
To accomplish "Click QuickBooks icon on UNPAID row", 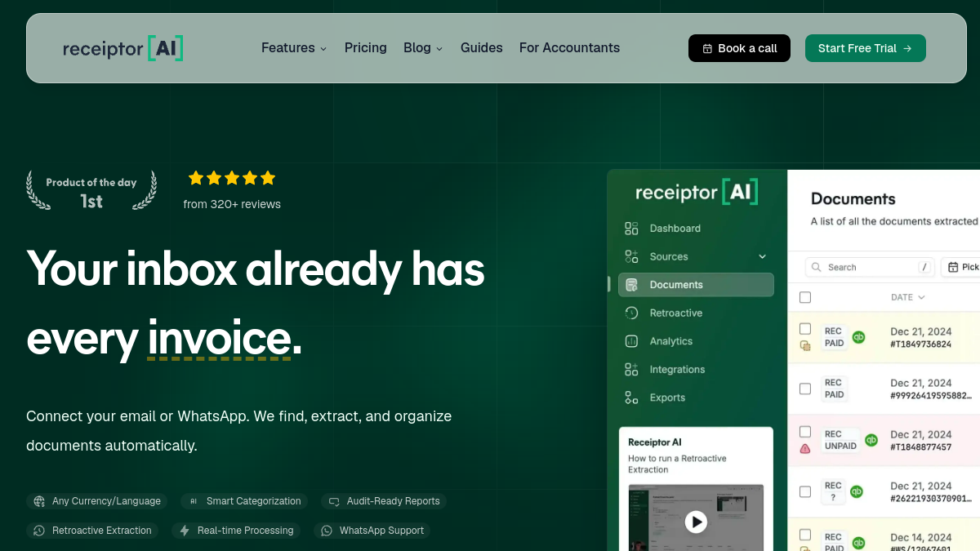I will [x=871, y=440].
